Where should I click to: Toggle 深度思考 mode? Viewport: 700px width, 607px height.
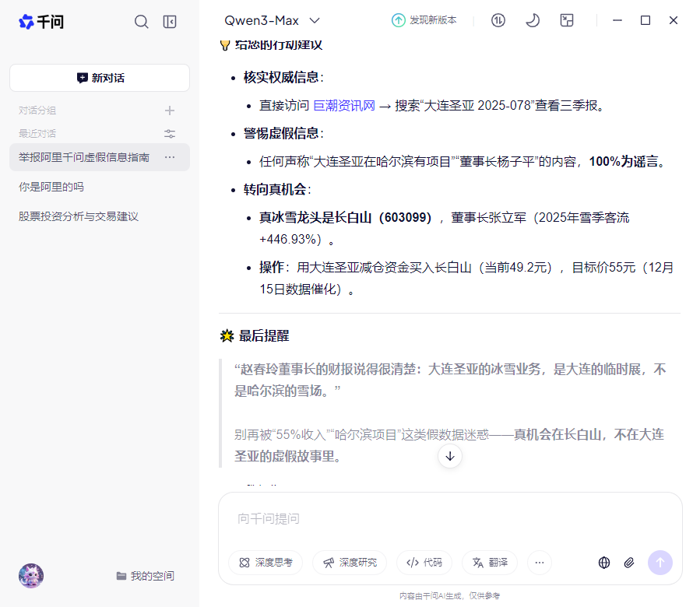click(x=266, y=563)
